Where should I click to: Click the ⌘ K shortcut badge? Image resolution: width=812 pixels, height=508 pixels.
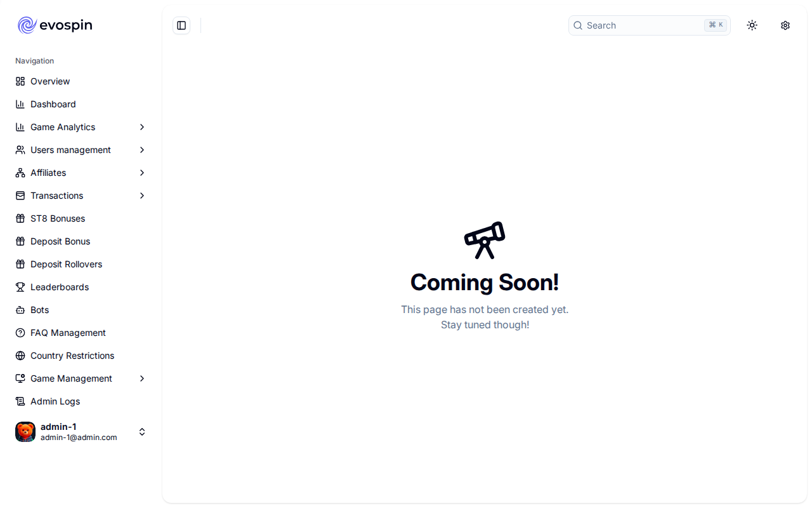pyautogui.click(x=716, y=25)
